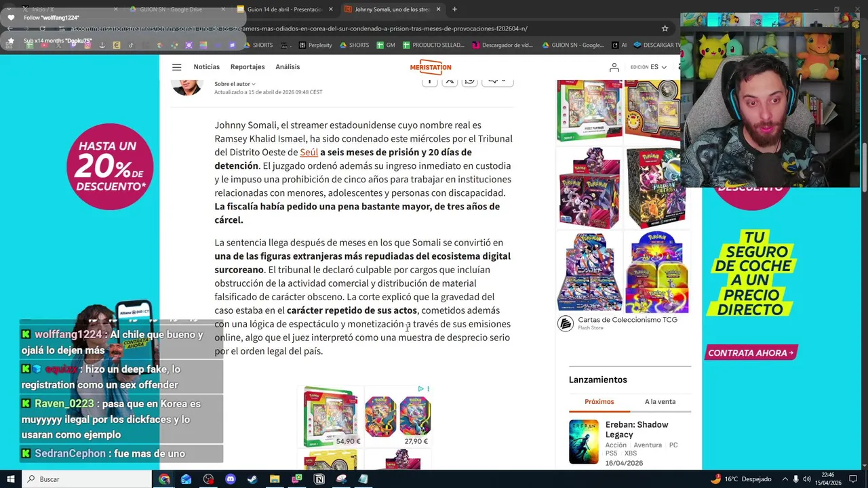868x488 pixels.
Task: Open a new browser tab
Action: (x=454, y=9)
